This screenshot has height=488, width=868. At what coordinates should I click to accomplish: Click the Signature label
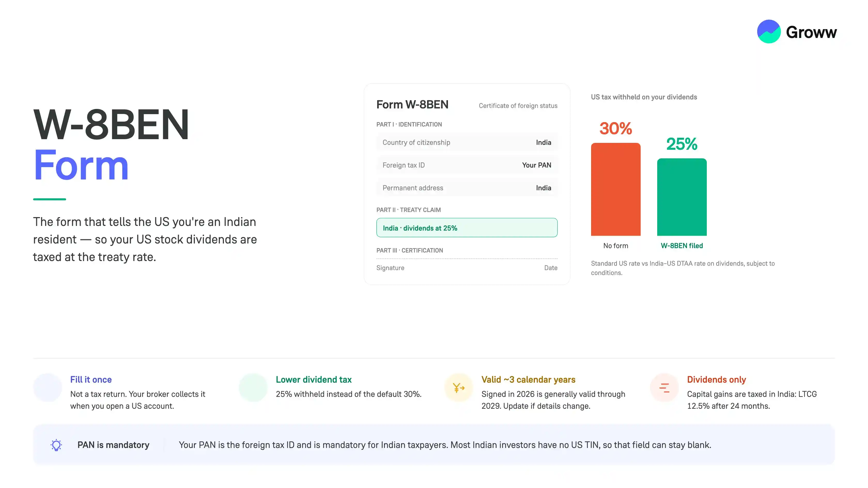390,268
